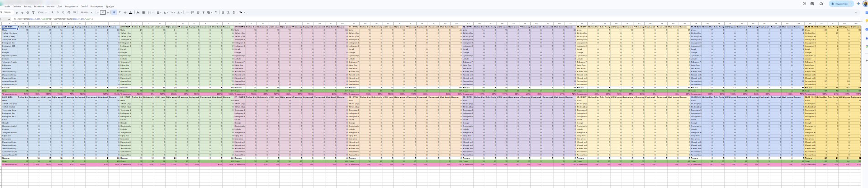The width and height of the screenshot is (868, 188).
Task: Open share options arrow beside Поділитися
Action: coord(852,4)
